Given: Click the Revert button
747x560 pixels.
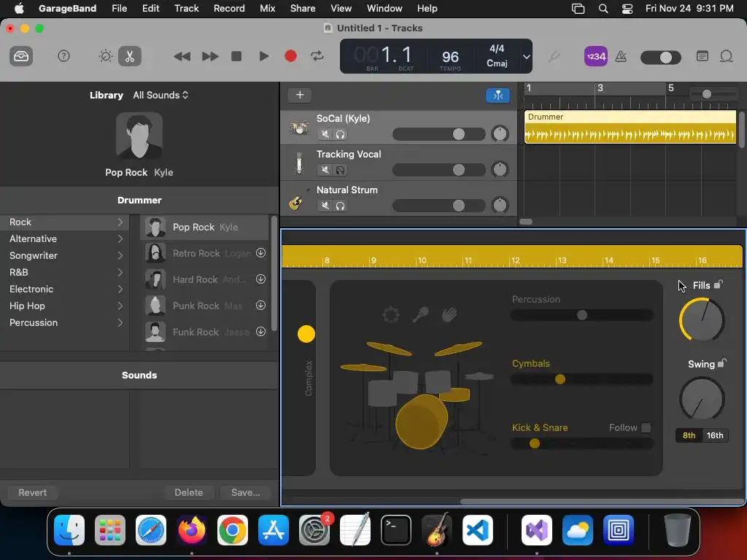Looking at the screenshot, I should [32, 492].
